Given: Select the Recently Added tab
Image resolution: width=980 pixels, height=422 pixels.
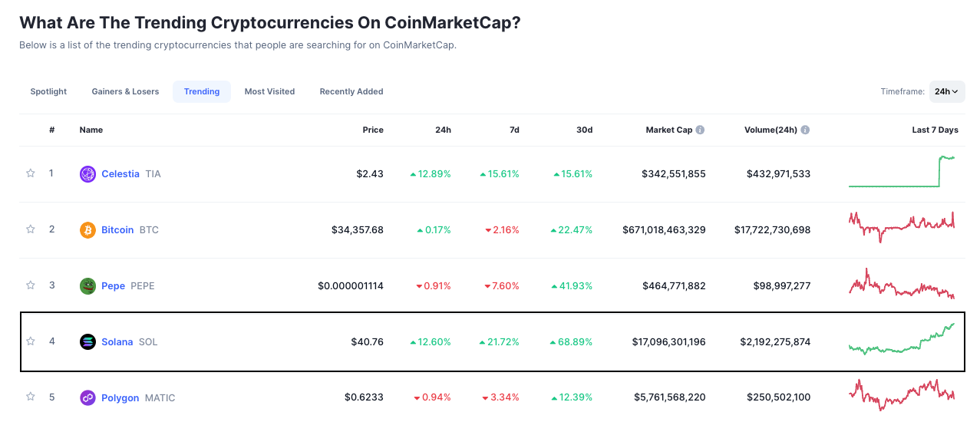Looking at the screenshot, I should (351, 92).
